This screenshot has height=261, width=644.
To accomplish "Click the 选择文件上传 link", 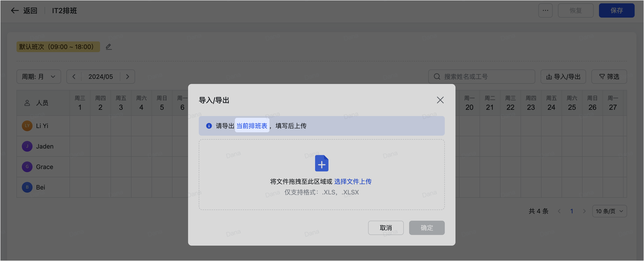I will (x=353, y=181).
